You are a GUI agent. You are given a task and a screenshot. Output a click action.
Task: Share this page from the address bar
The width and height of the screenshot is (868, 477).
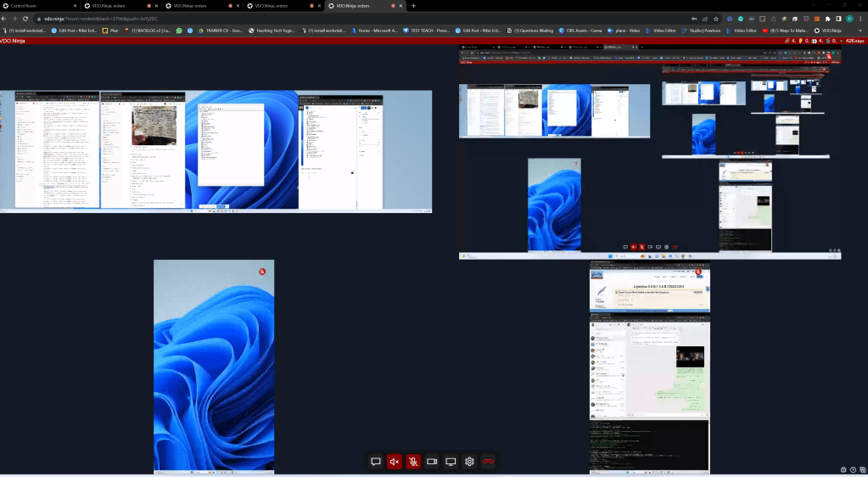[705, 19]
